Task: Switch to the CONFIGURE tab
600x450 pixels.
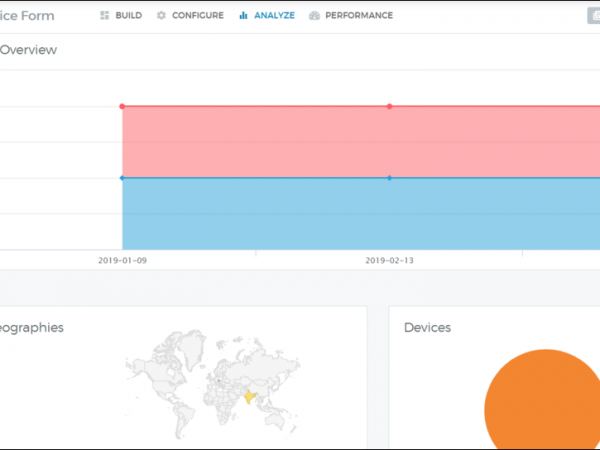Action: [197, 16]
